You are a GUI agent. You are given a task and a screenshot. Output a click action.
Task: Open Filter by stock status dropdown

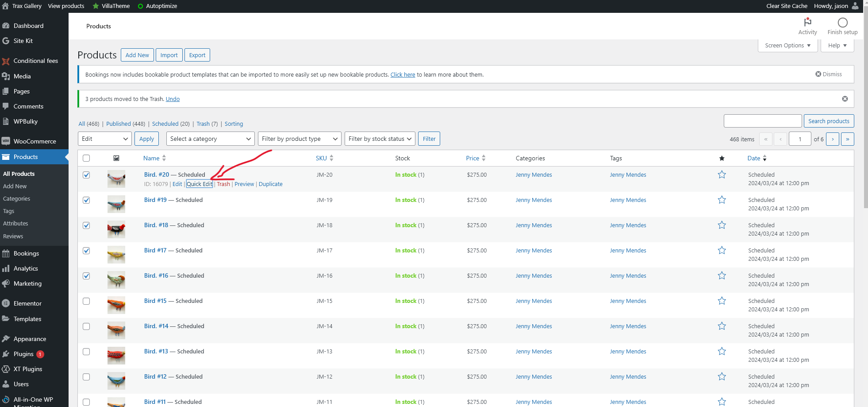pos(380,139)
